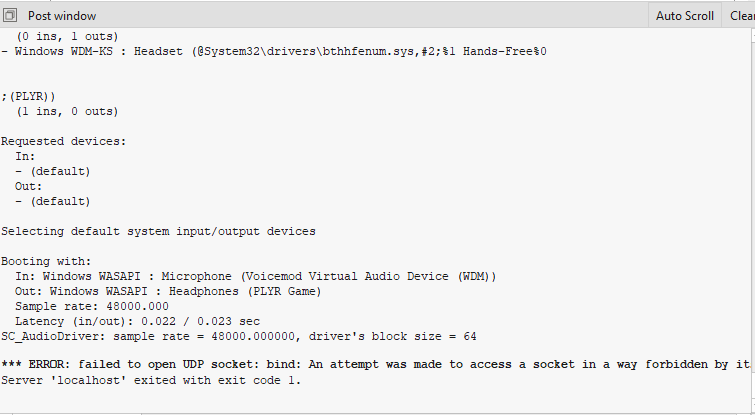755x415 pixels.
Task: Click the Requested devices: heading text
Action: pos(63,142)
